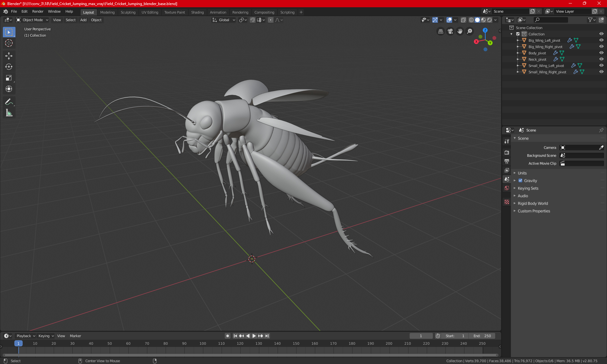Open the Layout tab
Image resolution: width=607 pixels, height=364 pixels.
tap(88, 12)
